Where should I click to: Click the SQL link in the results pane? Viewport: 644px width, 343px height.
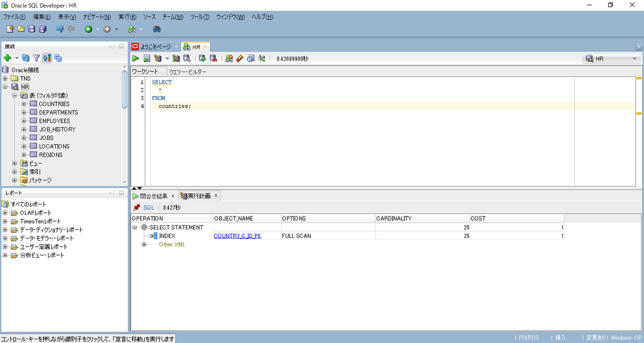click(x=149, y=207)
